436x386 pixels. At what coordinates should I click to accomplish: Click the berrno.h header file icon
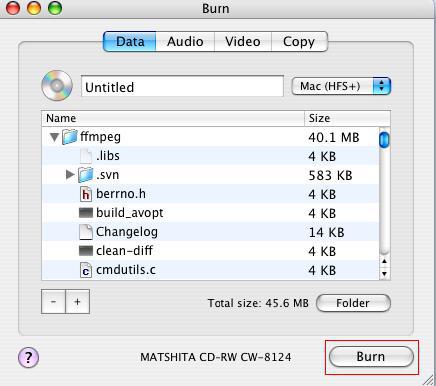tap(86, 194)
